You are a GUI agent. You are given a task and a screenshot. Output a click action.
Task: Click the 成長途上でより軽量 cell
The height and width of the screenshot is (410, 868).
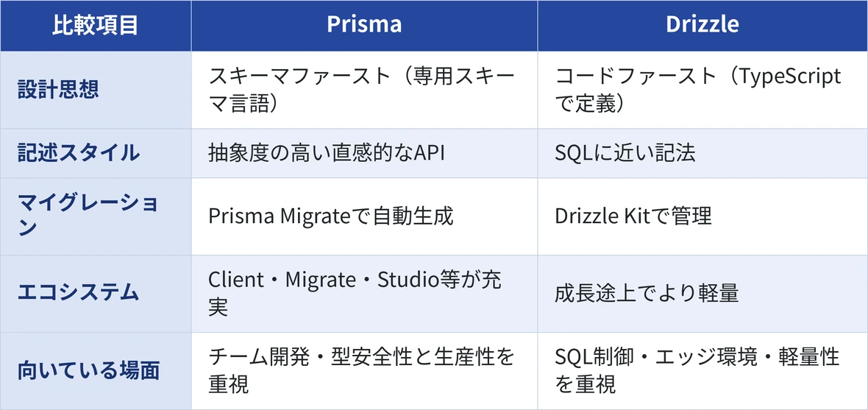coord(702,294)
